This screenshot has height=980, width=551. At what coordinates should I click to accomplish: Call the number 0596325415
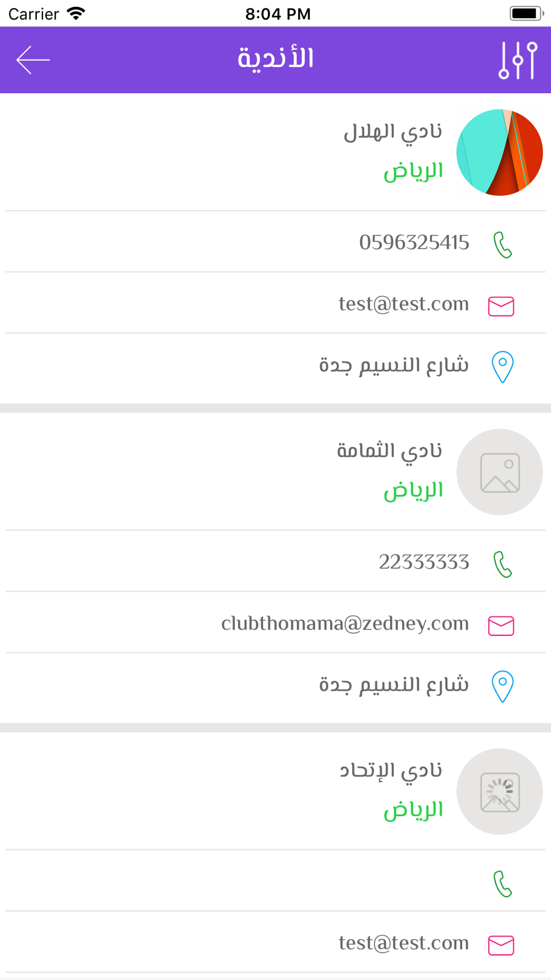[414, 243]
